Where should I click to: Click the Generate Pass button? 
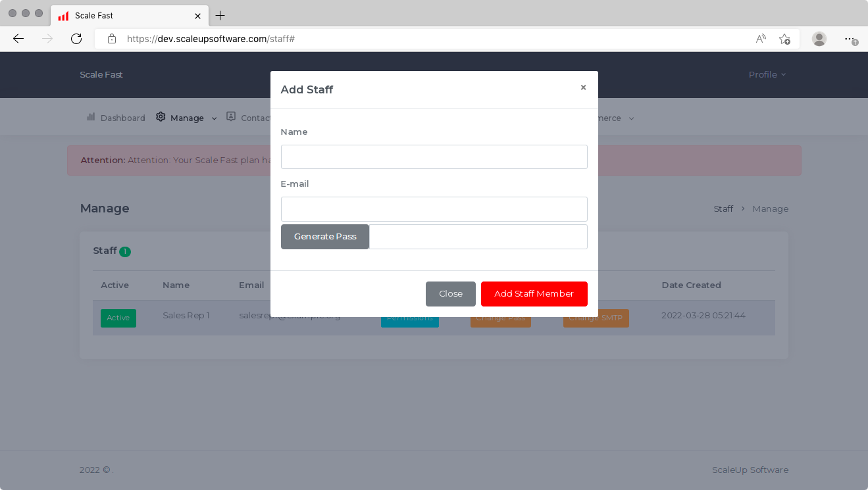[x=325, y=237]
